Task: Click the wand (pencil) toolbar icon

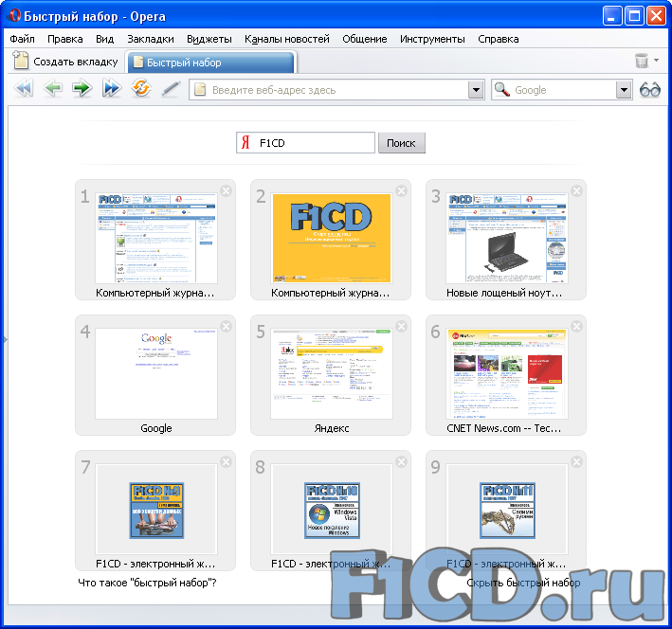Action: pyautogui.click(x=171, y=89)
